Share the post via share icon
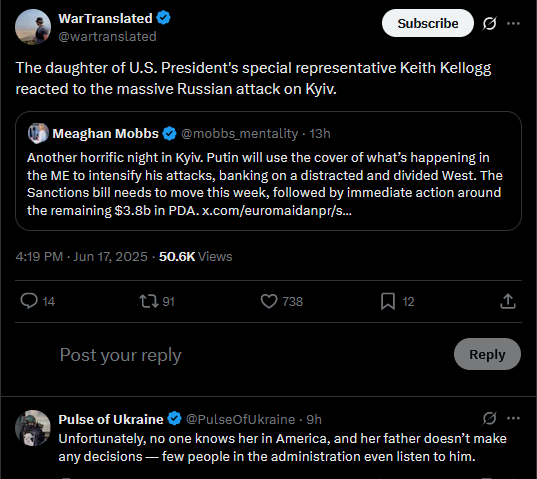 point(508,301)
